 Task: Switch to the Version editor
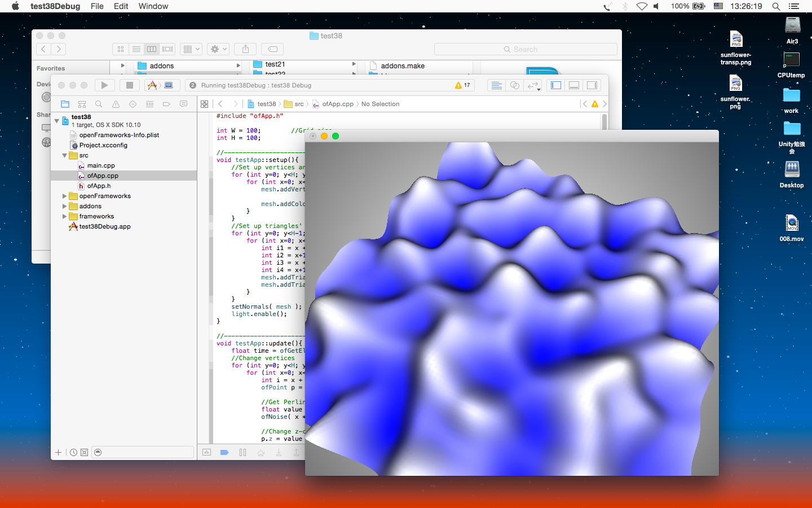(533, 85)
